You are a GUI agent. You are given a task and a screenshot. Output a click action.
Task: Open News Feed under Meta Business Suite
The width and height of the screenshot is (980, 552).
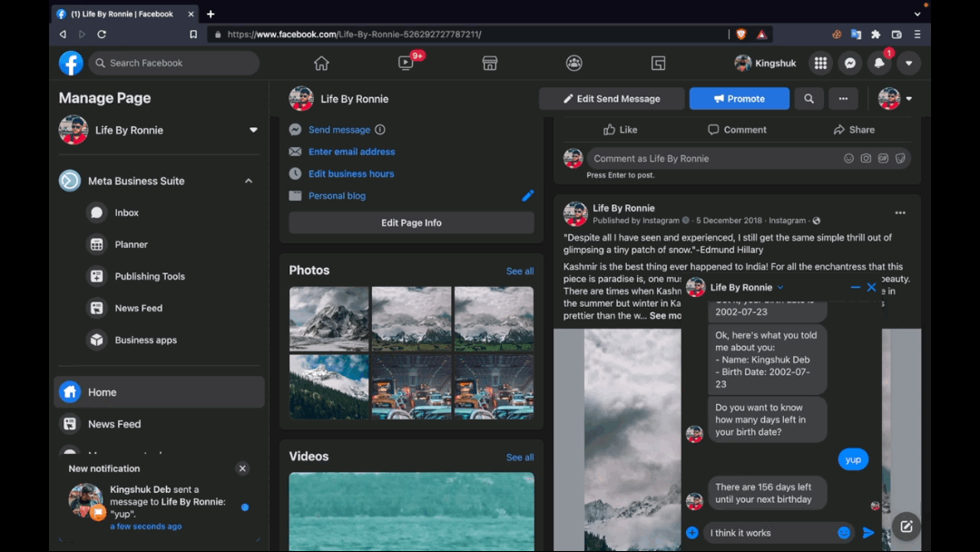[x=139, y=308]
